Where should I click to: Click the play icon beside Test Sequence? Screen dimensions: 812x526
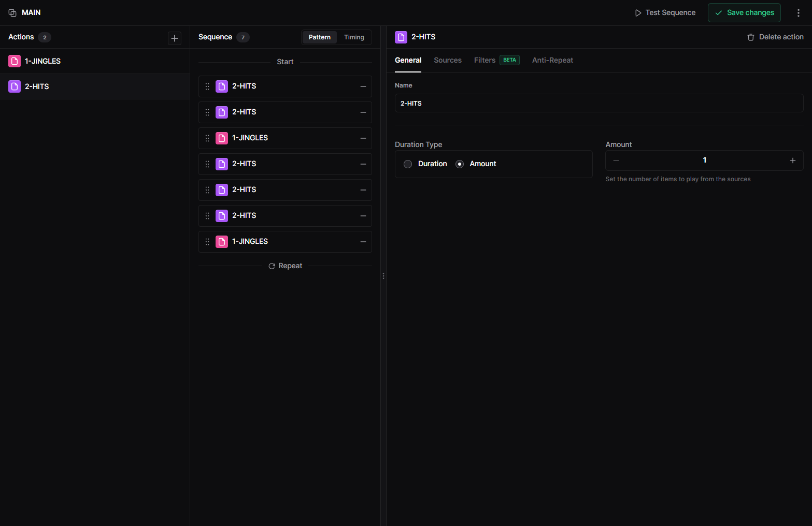[x=638, y=12]
